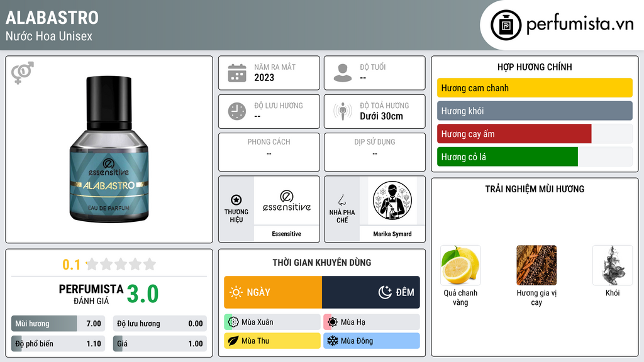
Task: Click the flower icon for Mùa Xuân
Action: point(233,322)
